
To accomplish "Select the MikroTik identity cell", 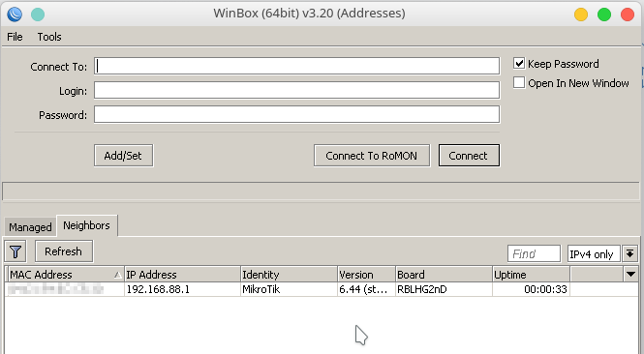I will coord(289,289).
